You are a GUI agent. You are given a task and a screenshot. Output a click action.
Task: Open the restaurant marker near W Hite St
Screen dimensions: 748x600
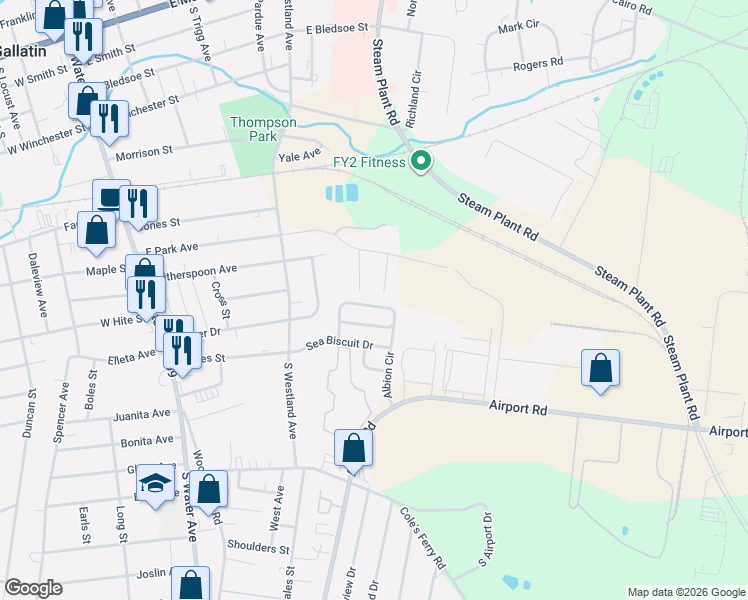(x=146, y=296)
